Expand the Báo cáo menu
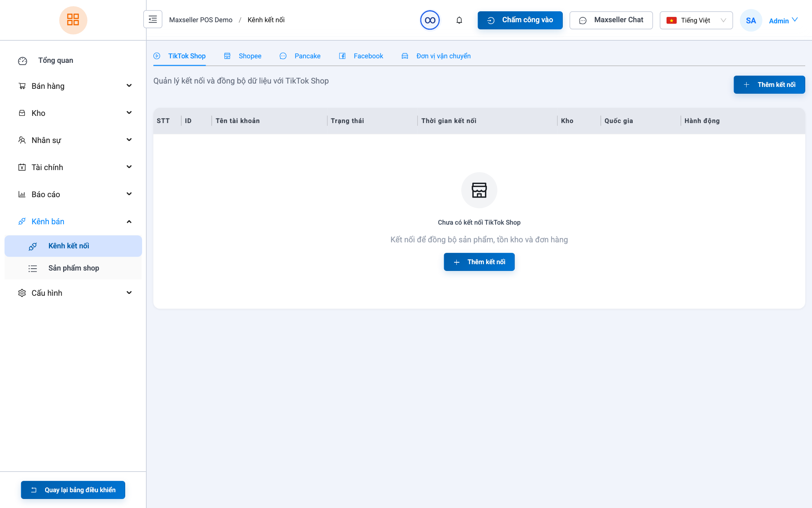Image resolution: width=812 pixels, height=508 pixels. coord(129,194)
